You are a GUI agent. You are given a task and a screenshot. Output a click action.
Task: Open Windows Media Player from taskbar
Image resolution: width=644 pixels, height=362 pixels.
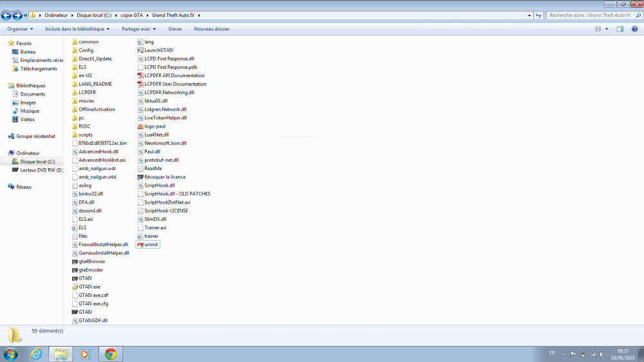point(85,354)
